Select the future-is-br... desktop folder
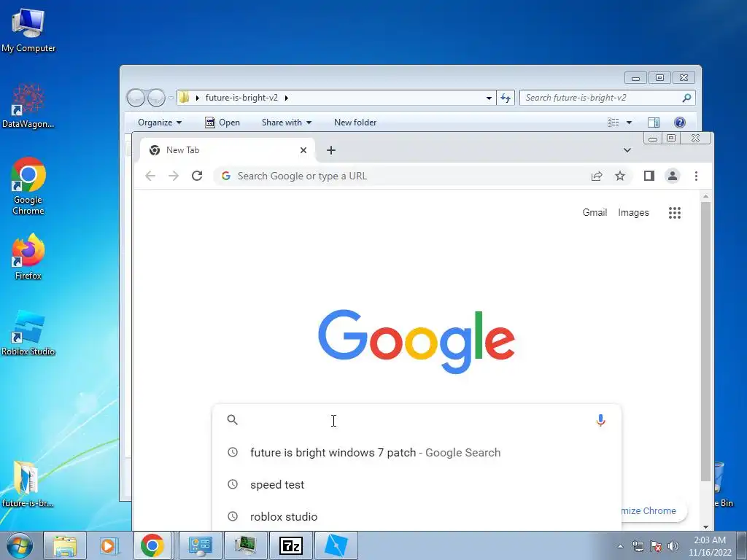 click(27, 484)
